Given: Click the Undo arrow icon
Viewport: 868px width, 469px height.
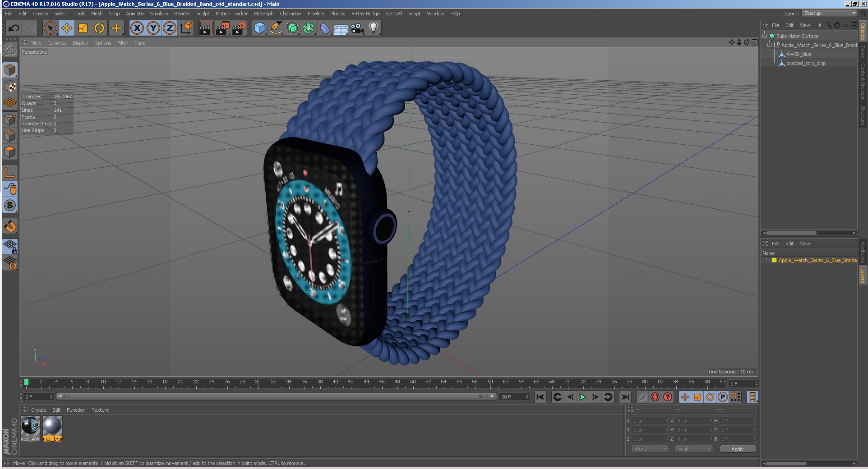Looking at the screenshot, I should [x=14, y=28].
